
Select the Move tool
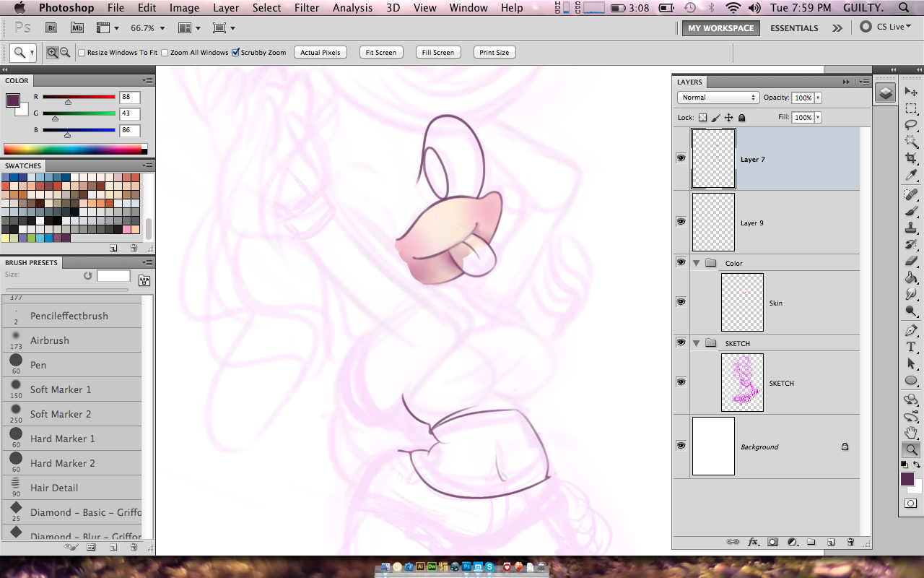pyautogui.click(x=911, y=91)
